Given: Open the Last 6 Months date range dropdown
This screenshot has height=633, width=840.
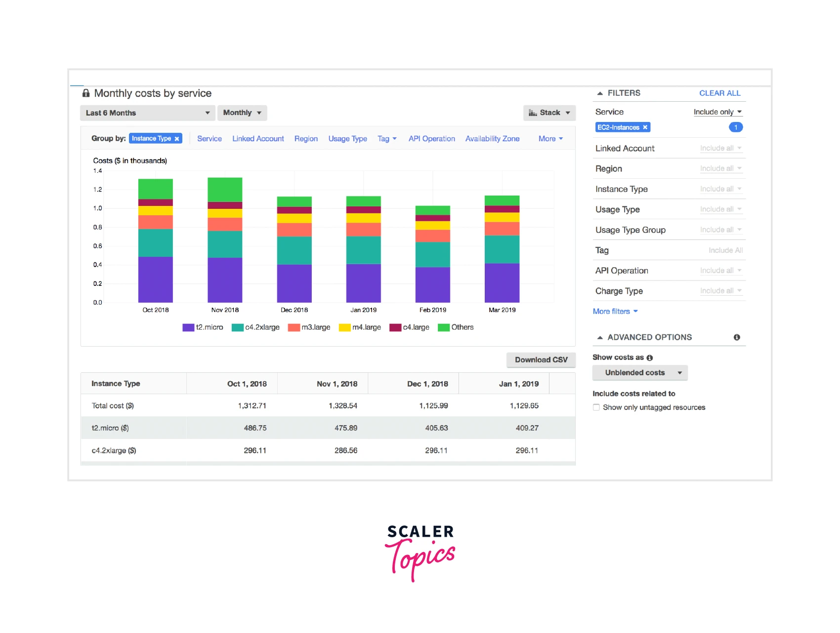Looking at the screenshot, I should tap(147, 113).
